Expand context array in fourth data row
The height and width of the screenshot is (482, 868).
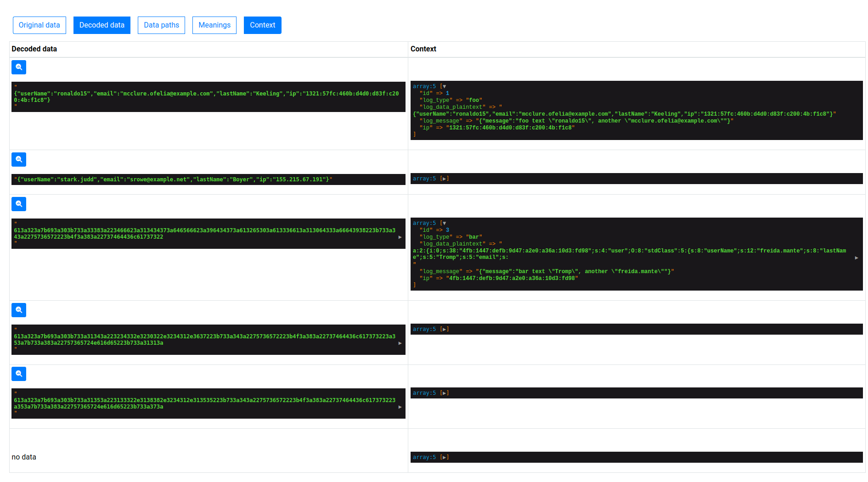click(x=445, y=329)
